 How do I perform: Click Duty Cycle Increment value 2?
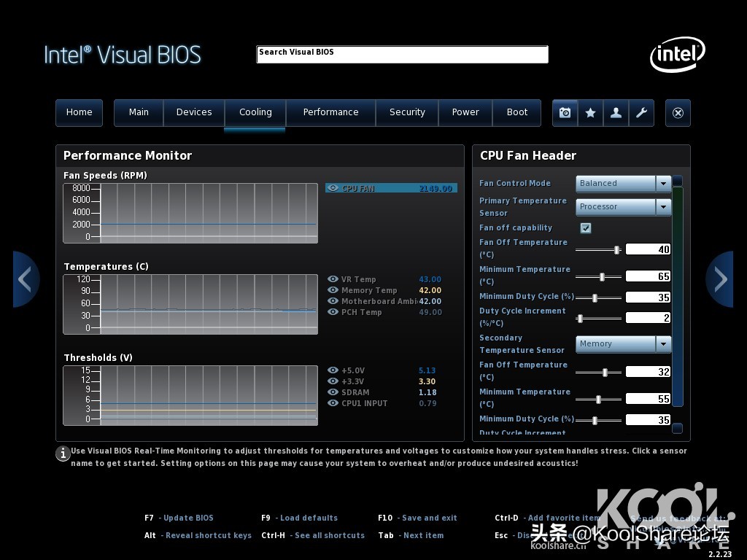(x=648, y=318)
